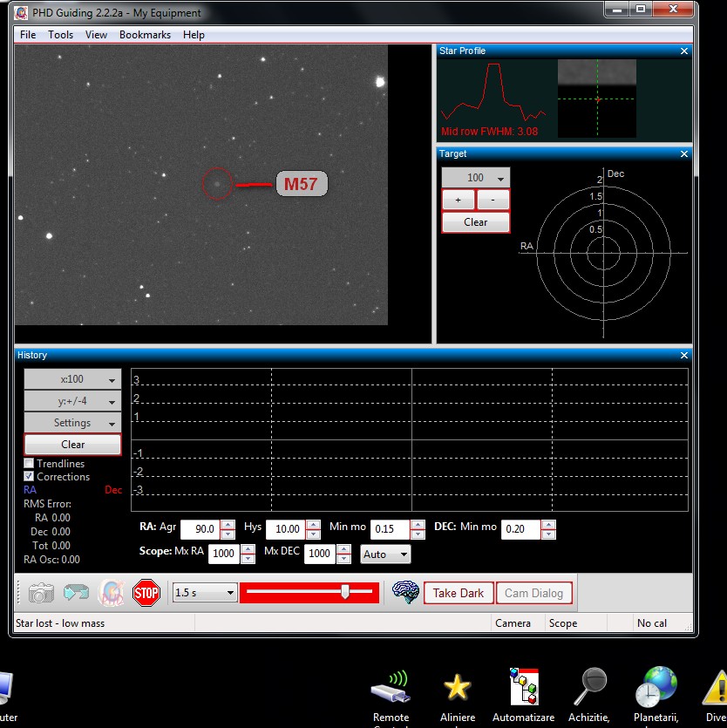The image size is (727, 728).
Task: Close the Star Profile panel
Action: click(x=683, y=51)
